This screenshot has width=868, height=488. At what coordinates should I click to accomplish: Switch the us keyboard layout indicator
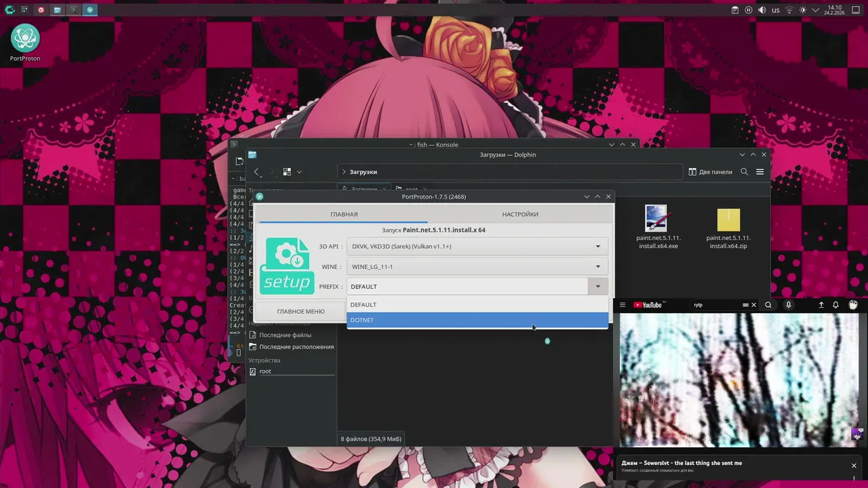776,10
